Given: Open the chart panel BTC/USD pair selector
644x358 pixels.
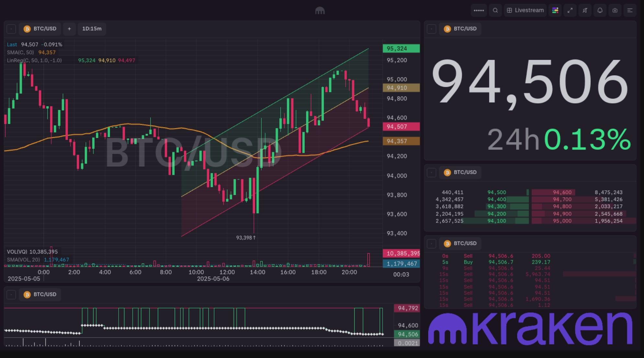Looking at the screenshot, I should [40, 29].
